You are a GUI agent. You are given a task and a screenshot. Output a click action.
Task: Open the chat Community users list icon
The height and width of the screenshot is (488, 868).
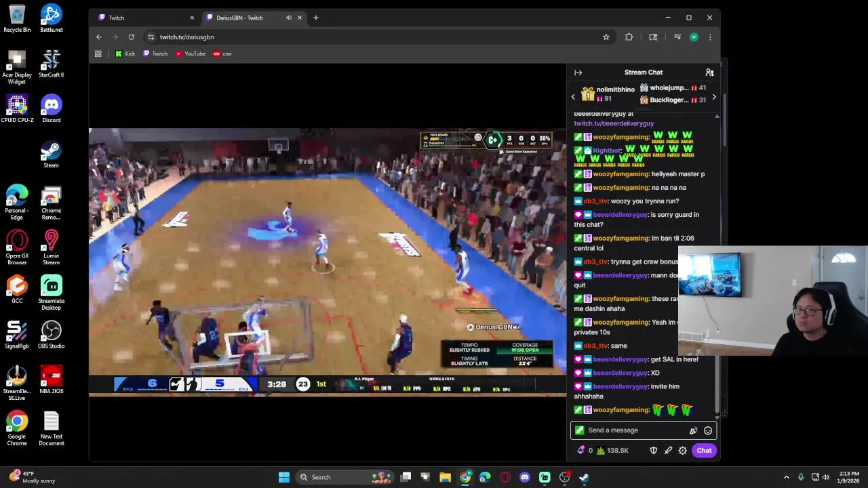709,73
